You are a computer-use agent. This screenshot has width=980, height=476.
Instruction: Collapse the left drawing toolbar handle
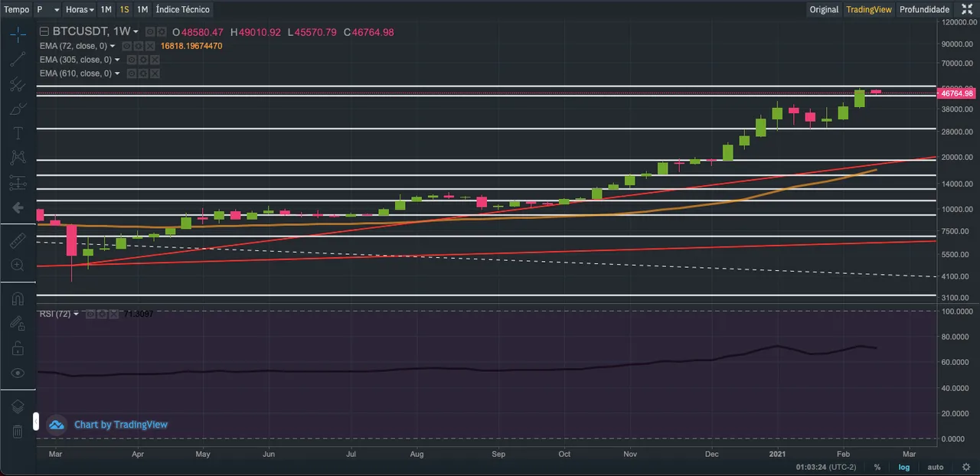coord(35,421)
